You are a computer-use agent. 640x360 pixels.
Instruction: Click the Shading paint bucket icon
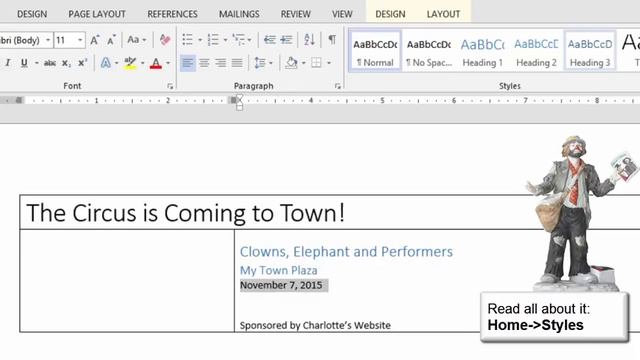[291, 63]
